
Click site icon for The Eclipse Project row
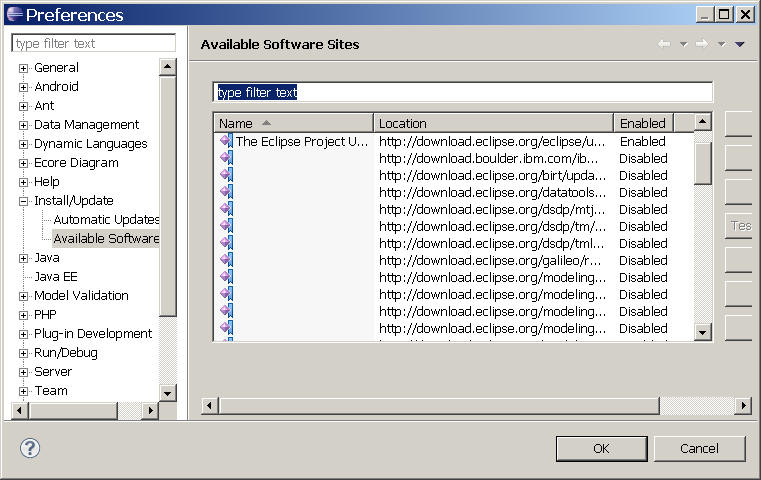pyautogui.click(x=226, y=141)
